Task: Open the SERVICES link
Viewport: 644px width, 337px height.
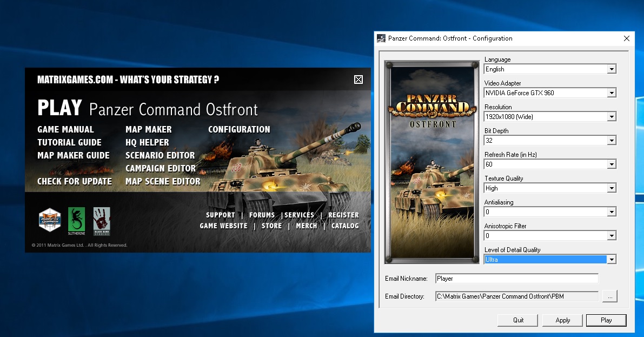Action: (x=300, y=215)
